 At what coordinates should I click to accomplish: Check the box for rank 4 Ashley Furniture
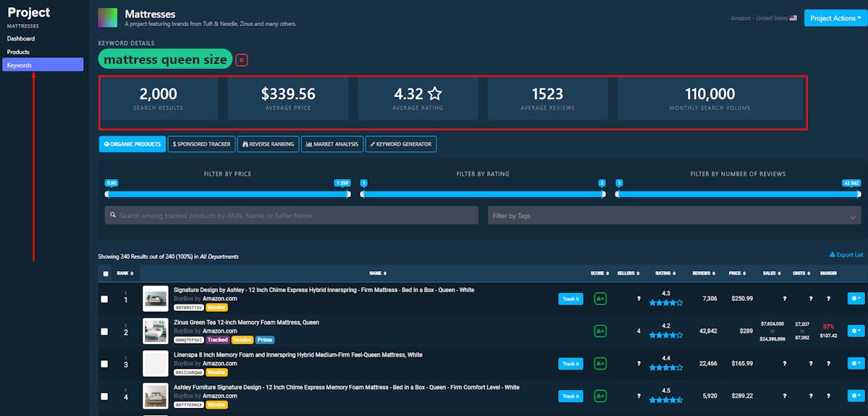(x=105, y=396)
